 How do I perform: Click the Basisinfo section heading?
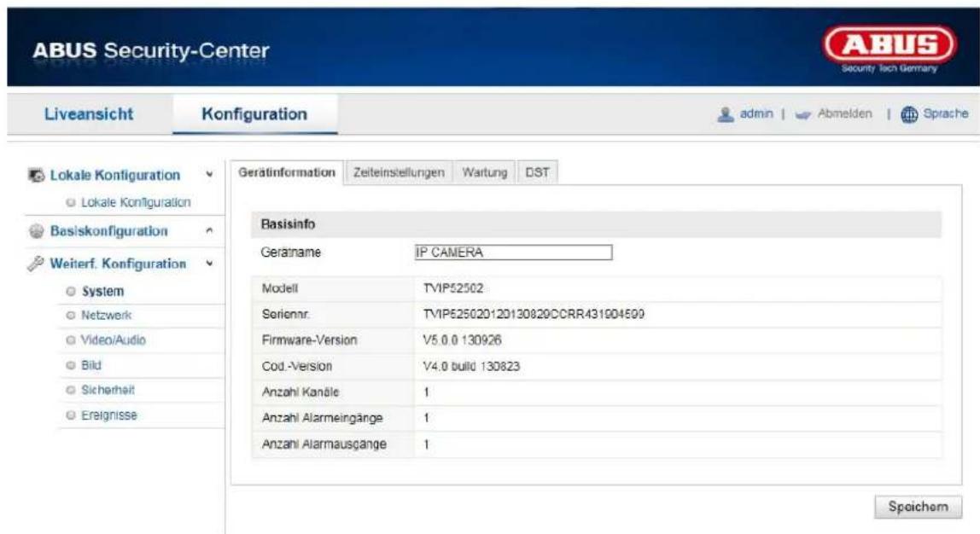tap(288, 224)
